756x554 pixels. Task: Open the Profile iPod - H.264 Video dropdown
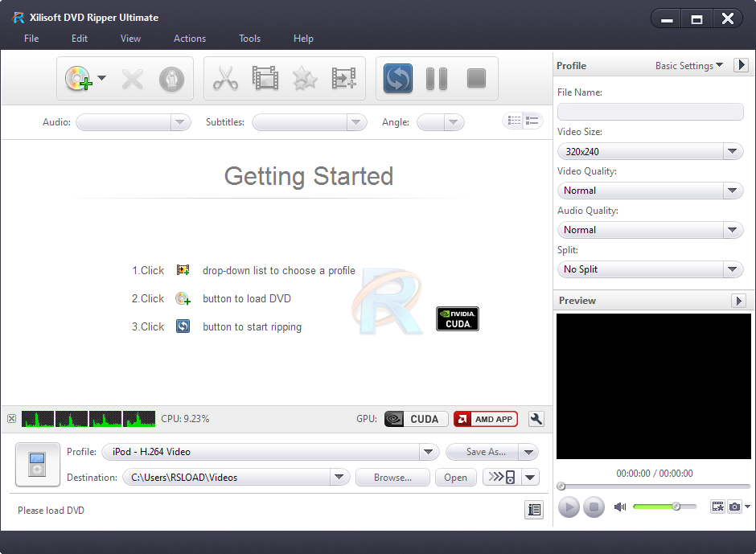pos(270,452)
